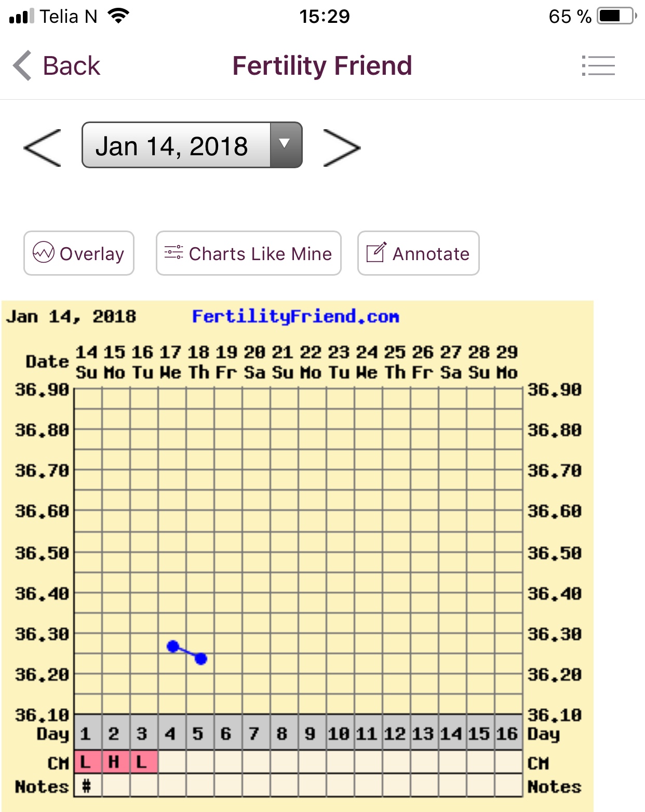Click the Annotate pencil icon
Image resolution: width=645 pixels, height=812 pixels.
(x=377, y=253)
